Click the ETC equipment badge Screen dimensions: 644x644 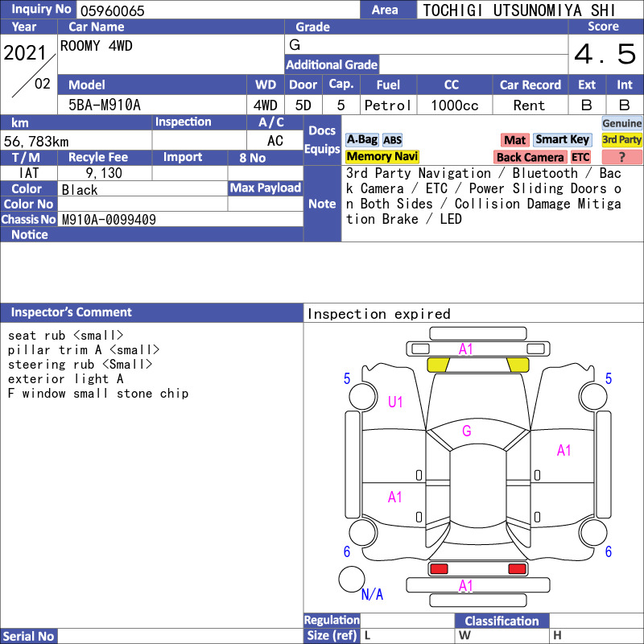point(580,157)
